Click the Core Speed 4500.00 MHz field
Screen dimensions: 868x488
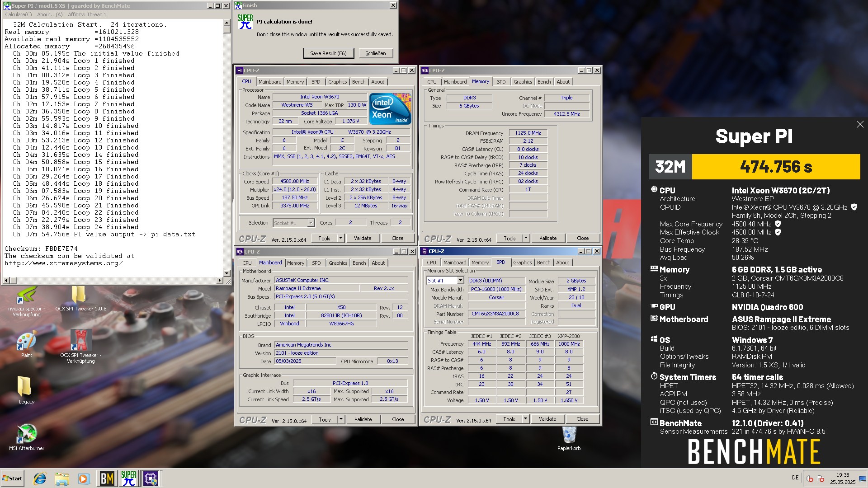tap(295, 181)
